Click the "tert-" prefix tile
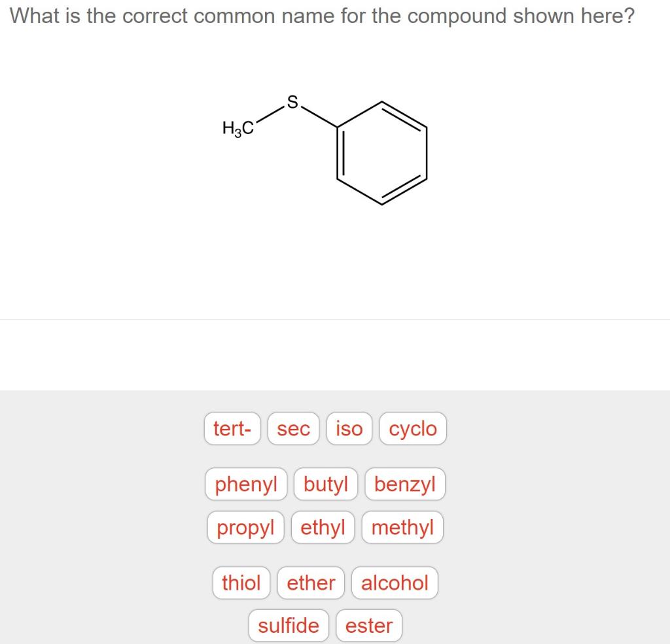Screen dimensions: 670x644 click(232, 429)
